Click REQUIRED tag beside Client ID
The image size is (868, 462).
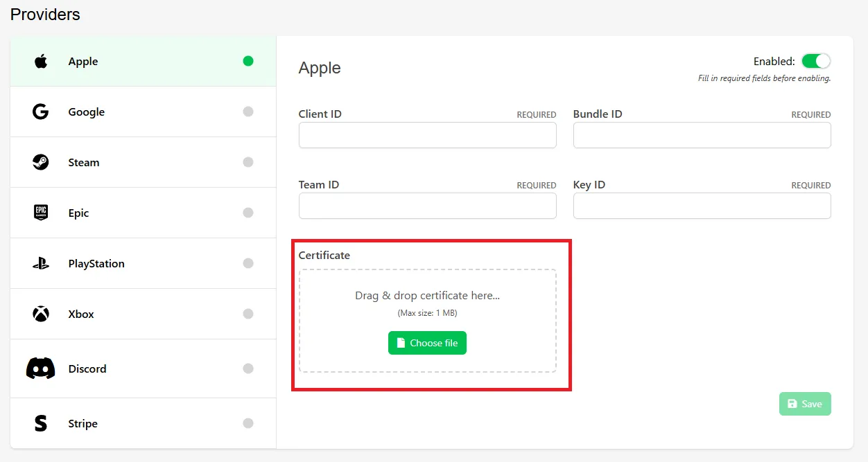click(x=537, y=115)
